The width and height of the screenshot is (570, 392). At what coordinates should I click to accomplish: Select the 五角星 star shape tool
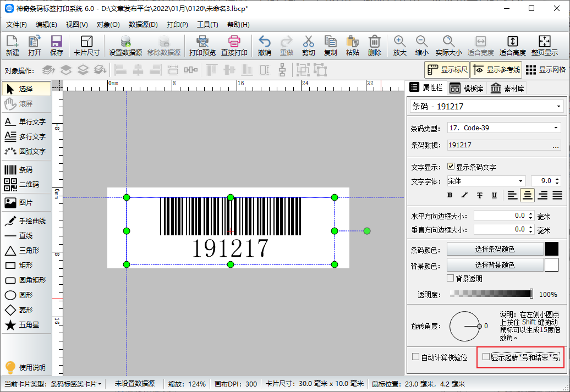click(25, 325)
